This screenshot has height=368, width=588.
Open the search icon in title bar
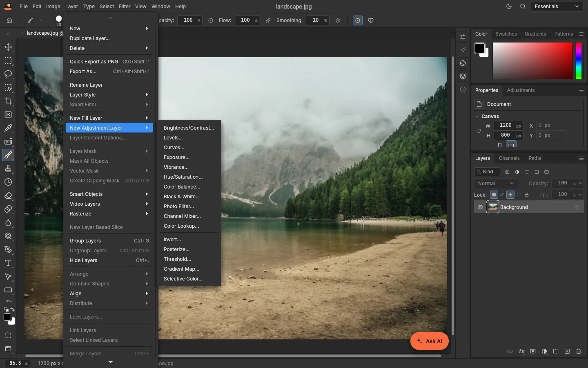point(523,7)
